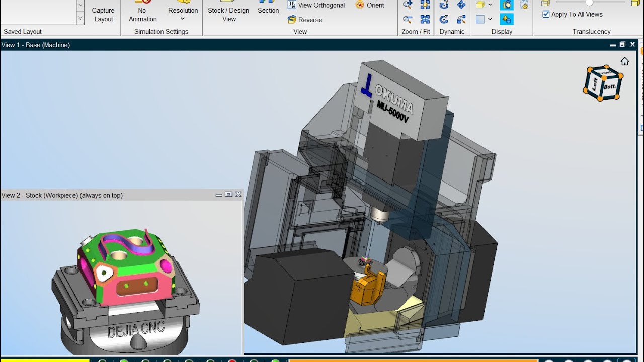Screen dimensions: 644x362
Task: Minimize the View 2 Stock window
Action: [219, 195]
